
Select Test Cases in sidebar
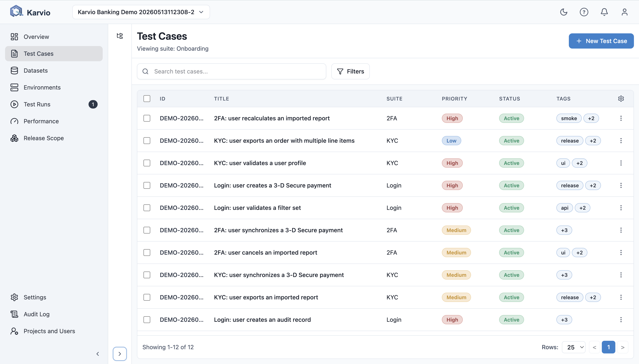tap(54, 53)
